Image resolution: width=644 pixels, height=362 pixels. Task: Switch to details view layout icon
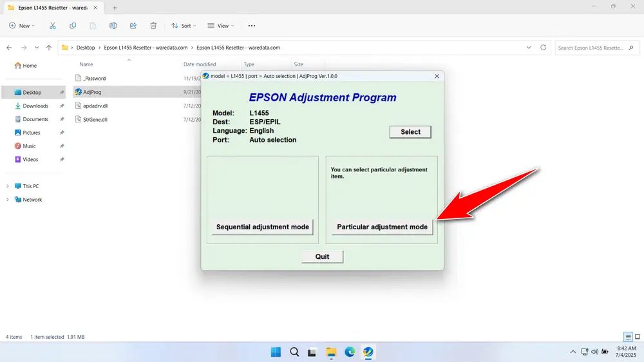pos(627,337)
